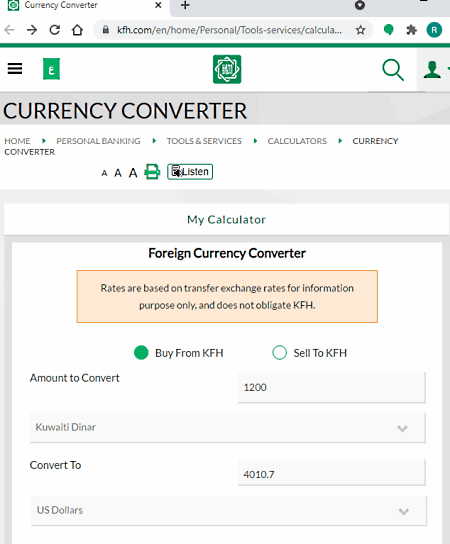Open the hamburger navigation menu
The height and width of the screenshot is (544, 450).
[15, 69]
